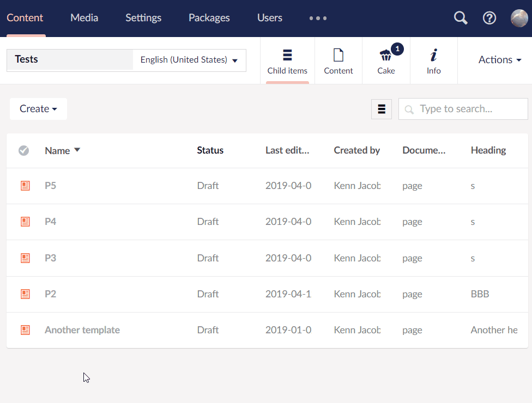Click the Users section in the navigation bar
The width and height of the screenshot is (532, 403).
click(269, 17)
